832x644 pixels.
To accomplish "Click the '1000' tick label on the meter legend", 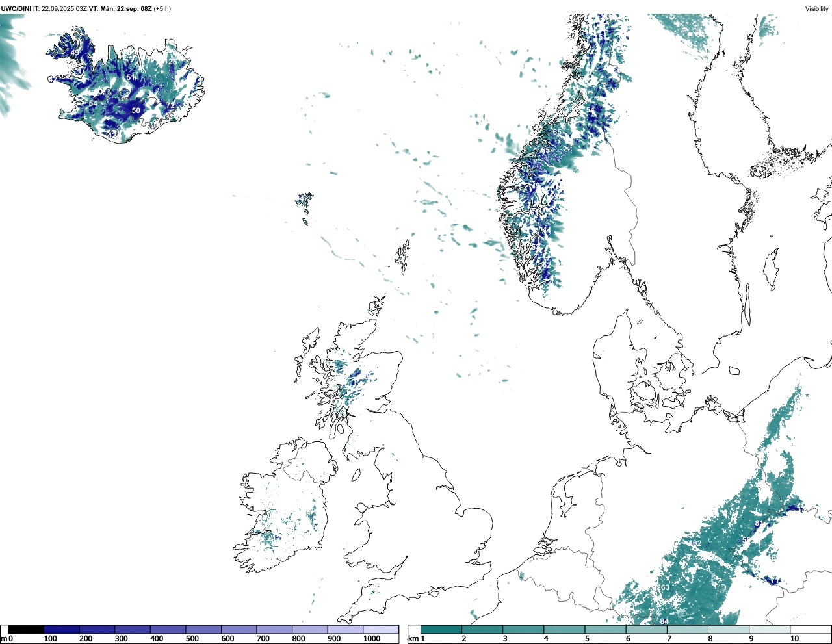I will pos(372,639).
